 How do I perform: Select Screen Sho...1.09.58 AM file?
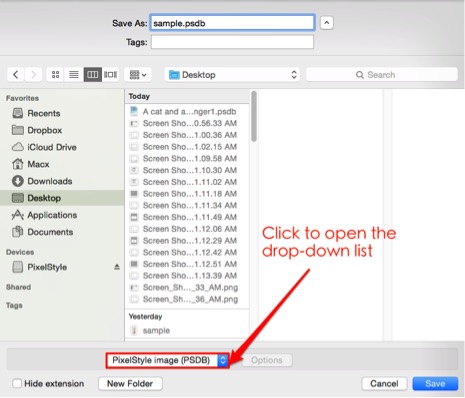tap(187, 158)
